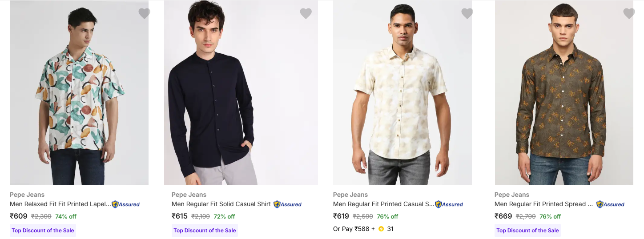Click the ₹615 price on navy shirt
This screenshot has width=644, height=239.
pyautogui.click(x=180, y=216)
